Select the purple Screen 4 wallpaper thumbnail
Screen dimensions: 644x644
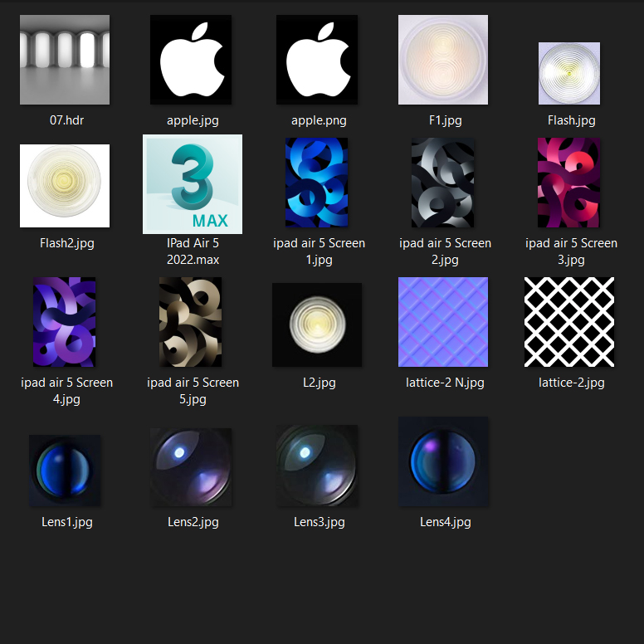(65, 322)
